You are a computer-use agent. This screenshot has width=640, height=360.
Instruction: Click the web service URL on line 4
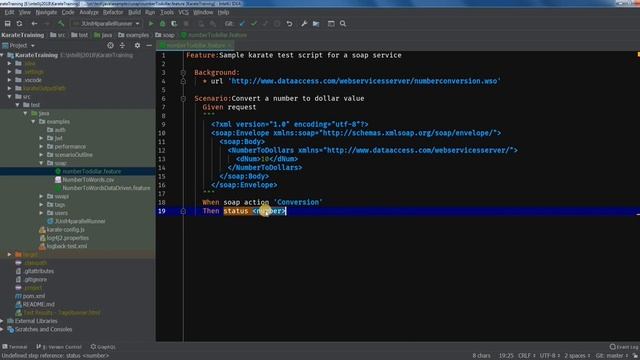364,81
